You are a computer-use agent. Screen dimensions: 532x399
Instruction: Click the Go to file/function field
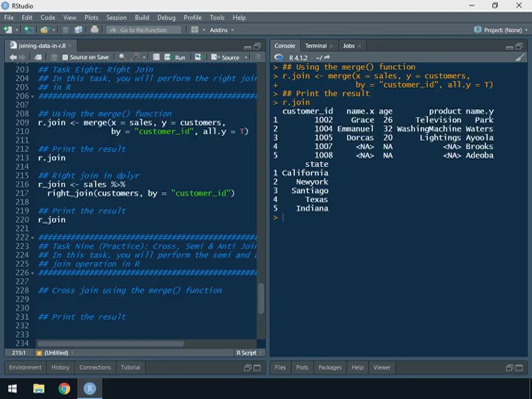[x=144, y=30]
